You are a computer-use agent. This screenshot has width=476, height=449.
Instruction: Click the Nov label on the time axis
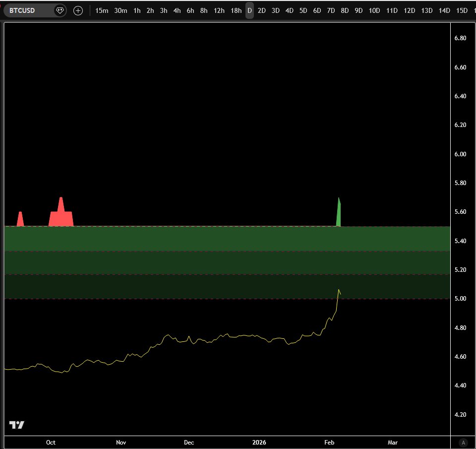point(121,443)
